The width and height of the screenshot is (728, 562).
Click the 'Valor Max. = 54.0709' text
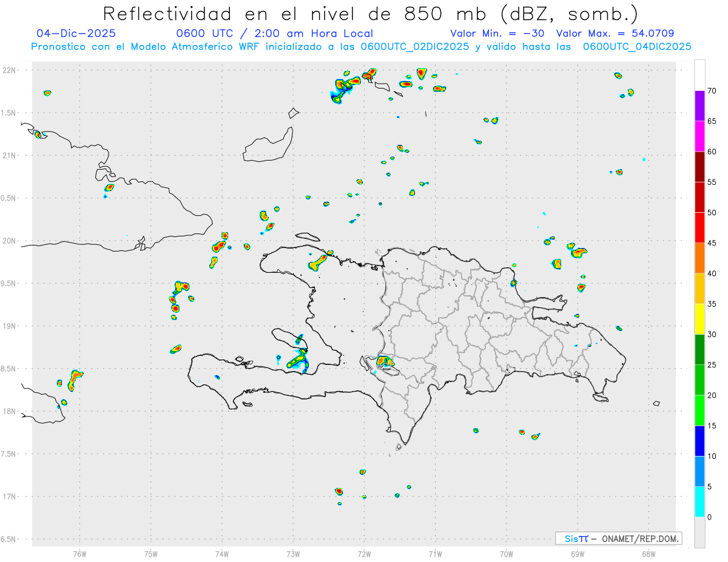pos(615,33)
